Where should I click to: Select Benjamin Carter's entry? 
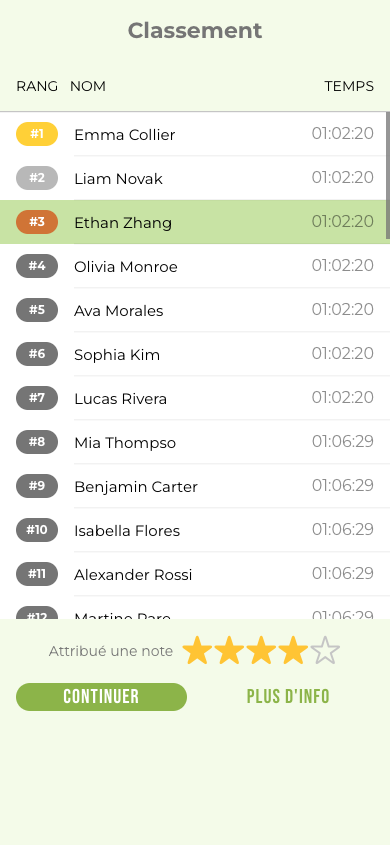coord(195,486)
